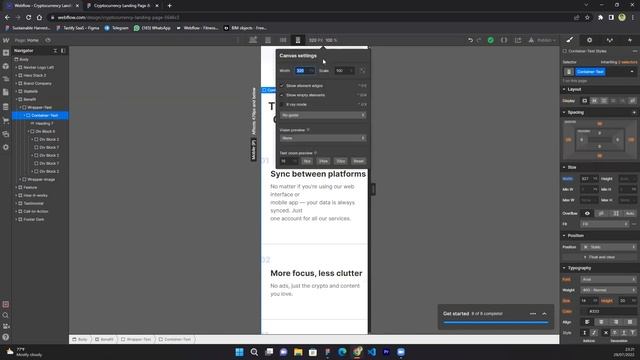Select Footer Dark in Navigator
The height and width of the screenshot is (360, 640).
(x=33, y=219)
